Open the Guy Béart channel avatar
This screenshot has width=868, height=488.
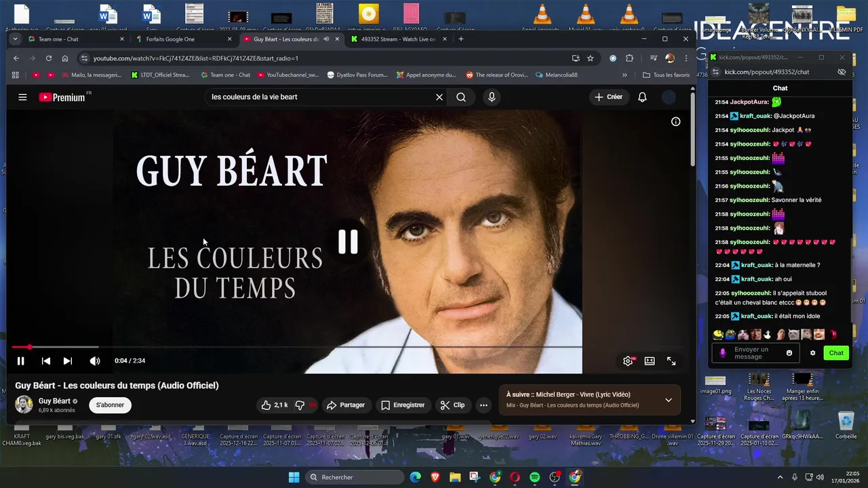pos(24,405)
